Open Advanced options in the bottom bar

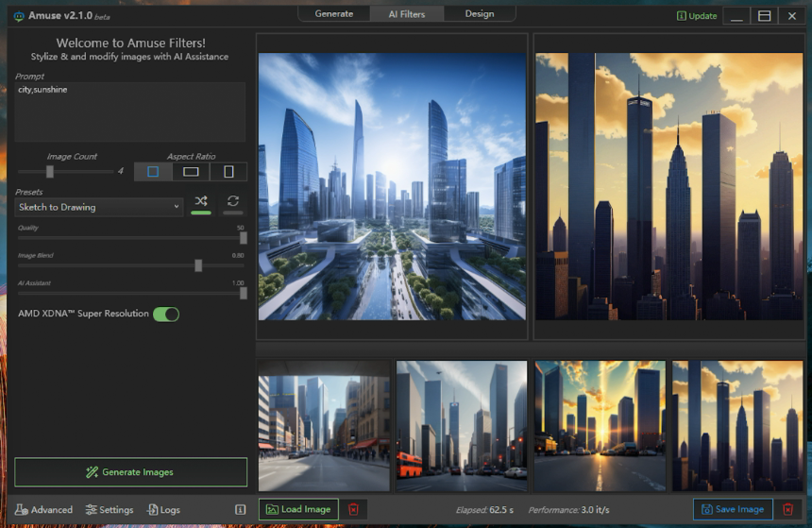tap(43, 509)
